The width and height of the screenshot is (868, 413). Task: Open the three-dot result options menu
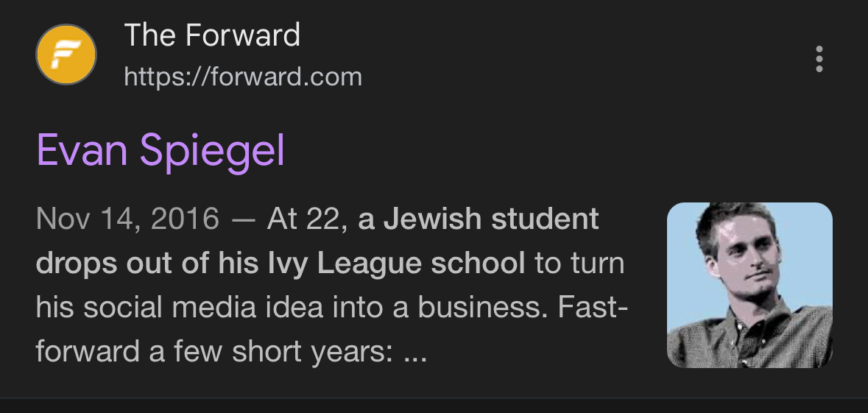[819, 59]
